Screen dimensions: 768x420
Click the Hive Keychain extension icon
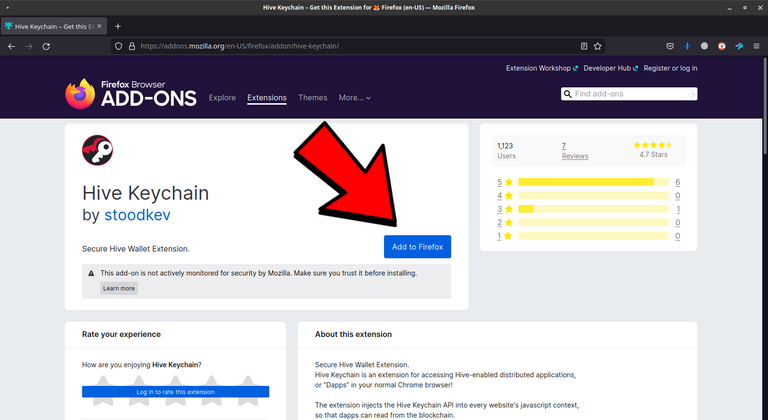coord(97,150)
